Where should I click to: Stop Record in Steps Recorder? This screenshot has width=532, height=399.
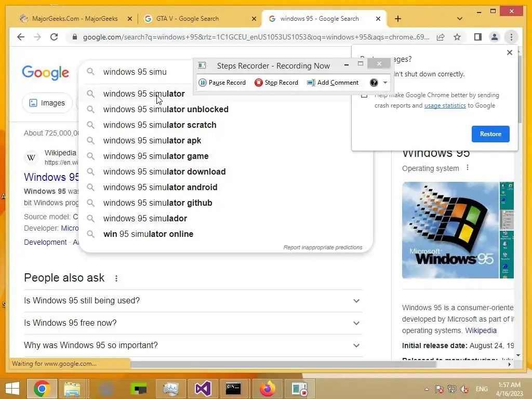point(276,83)
